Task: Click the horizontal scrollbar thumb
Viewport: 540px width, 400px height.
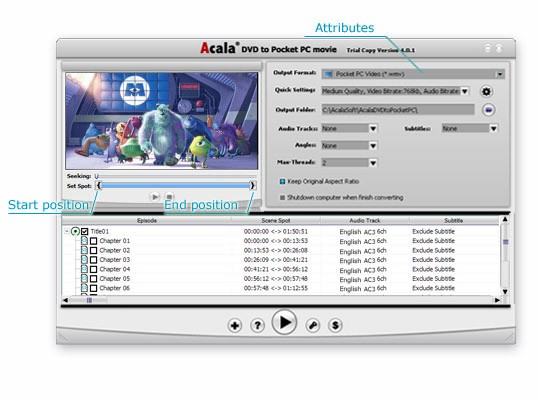Action: (89, 300)
